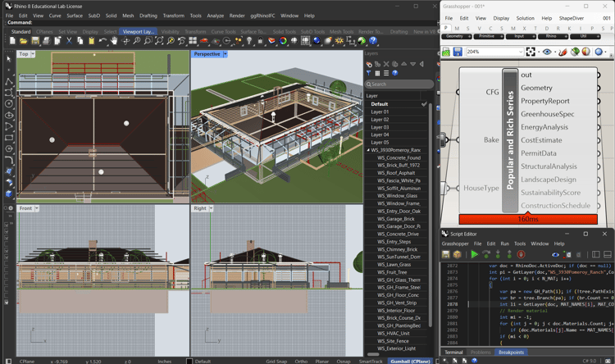
Task: Click the Pan hand tool in Rhino toolbar
Action: tap(114, 40)
